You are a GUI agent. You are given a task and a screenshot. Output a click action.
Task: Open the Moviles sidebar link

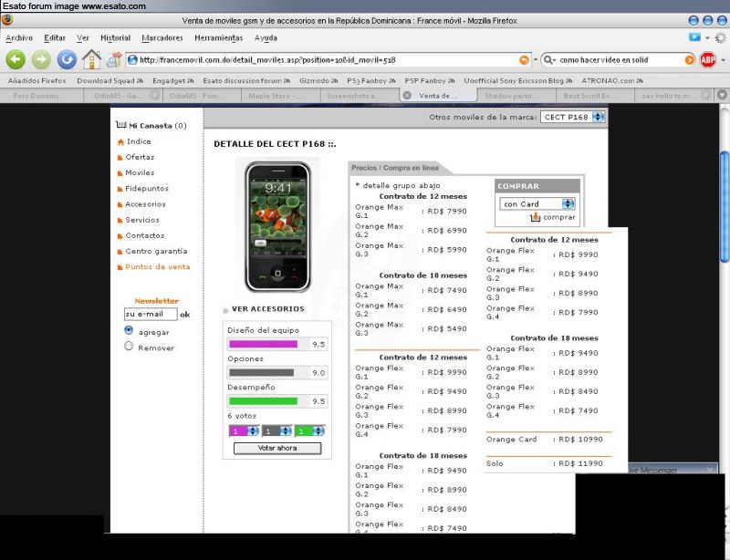click(140, 172)
